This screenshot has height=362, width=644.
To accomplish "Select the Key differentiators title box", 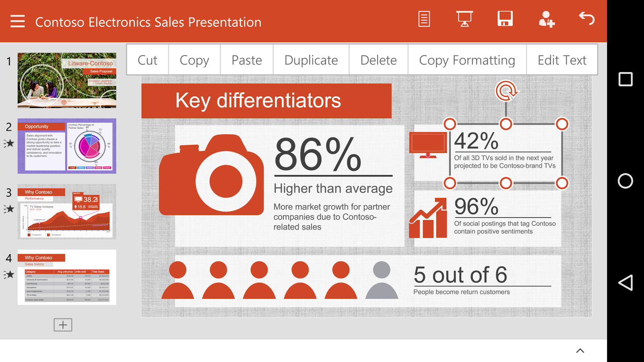I will point(266,101).
